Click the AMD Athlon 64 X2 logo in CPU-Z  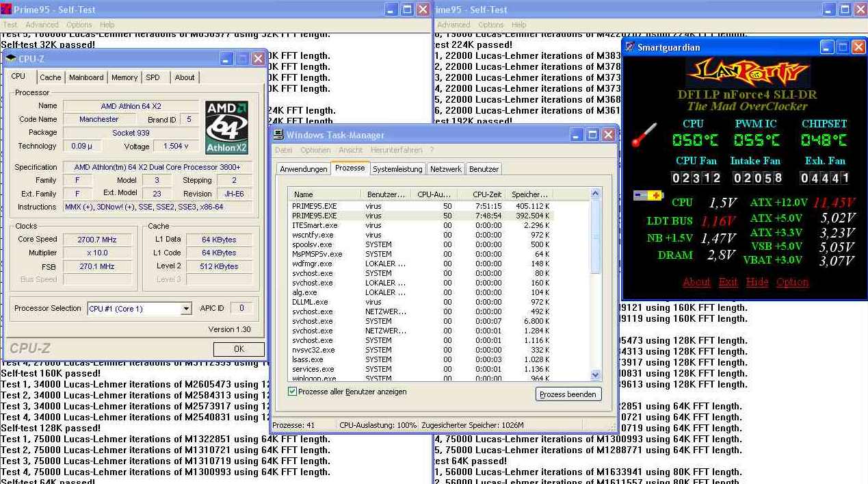226,127
